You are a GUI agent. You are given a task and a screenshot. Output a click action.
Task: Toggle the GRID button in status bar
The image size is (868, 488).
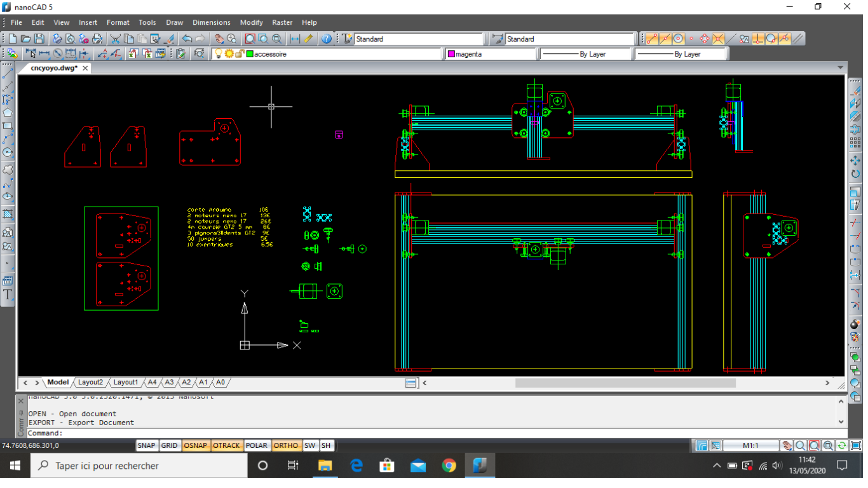(169, 445)
